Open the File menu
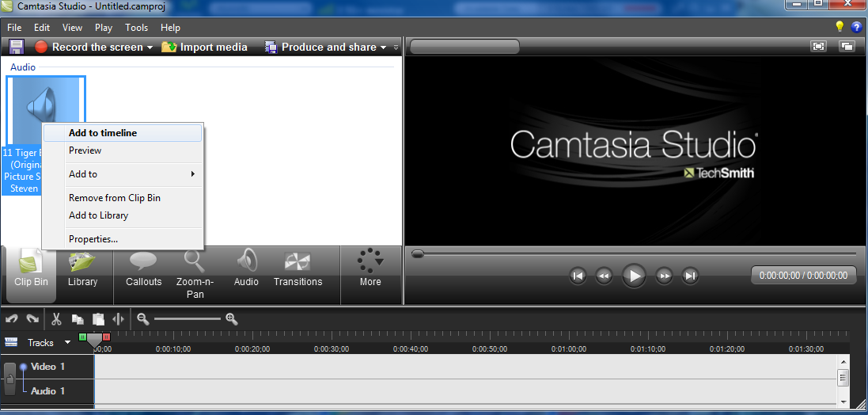 coord(14,27)
